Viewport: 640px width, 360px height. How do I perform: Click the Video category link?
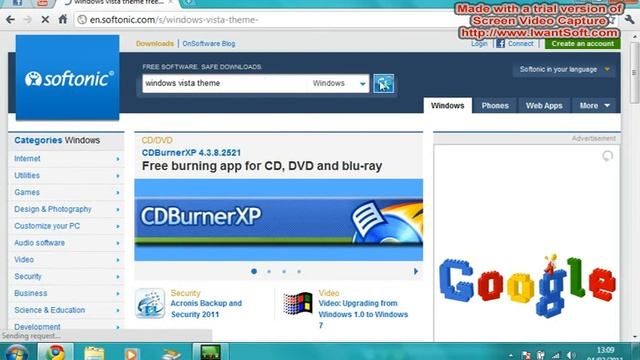[329, 293]
